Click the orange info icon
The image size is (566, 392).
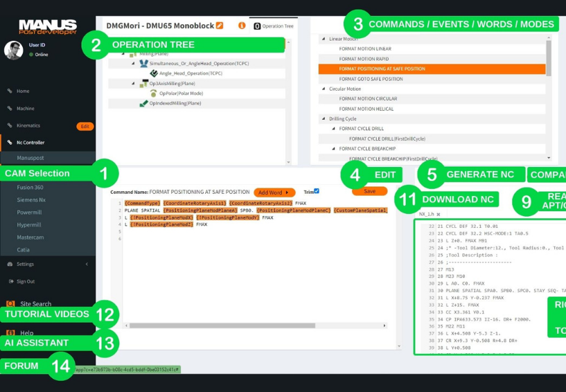tap(242, 26)
